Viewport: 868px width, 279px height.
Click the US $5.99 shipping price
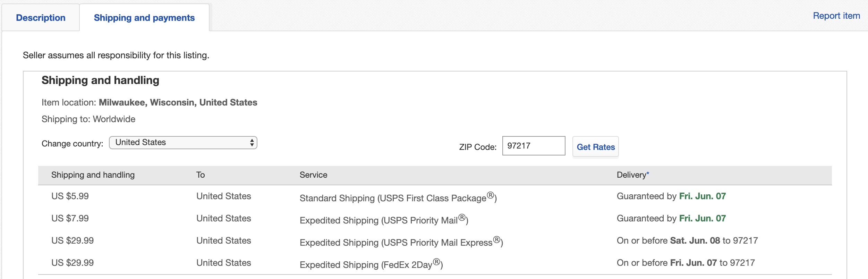70,196
